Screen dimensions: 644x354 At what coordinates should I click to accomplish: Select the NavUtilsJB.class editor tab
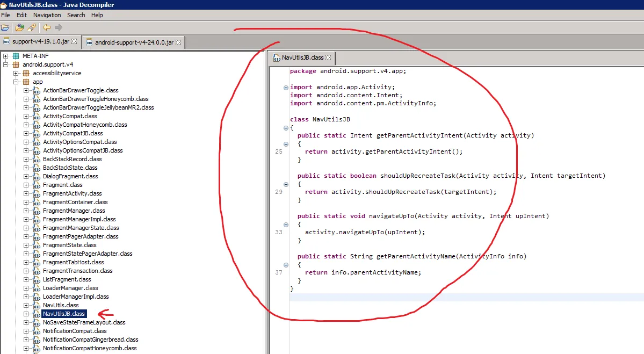click(303, 57)
